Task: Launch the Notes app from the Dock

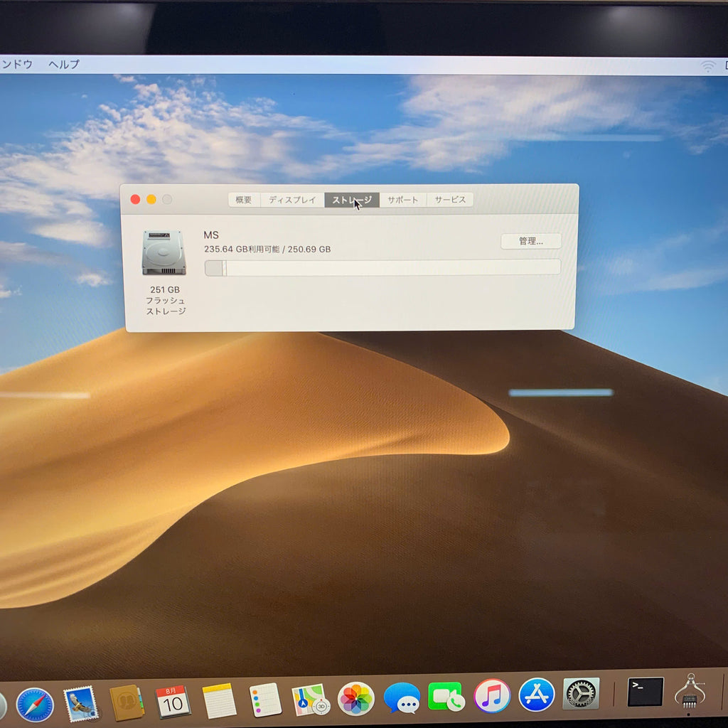Action: pyautogui.click(x=219, y=700)
